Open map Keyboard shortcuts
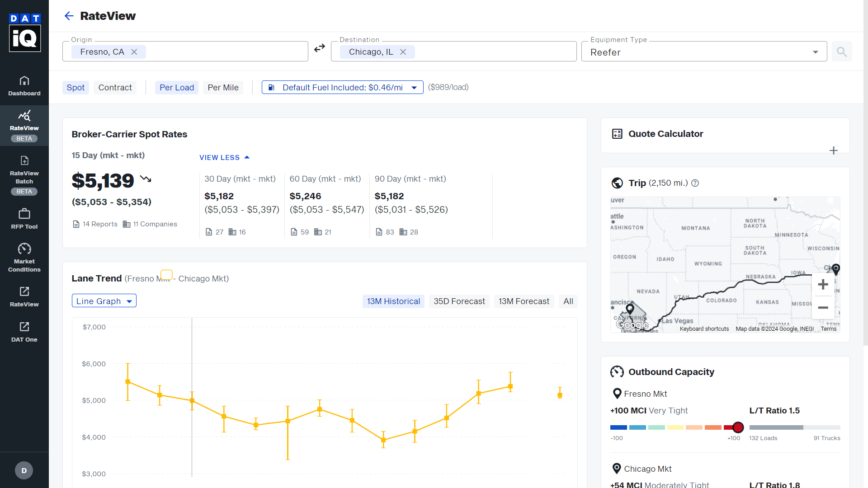Viewport: 868px width, 488px height. coord(704,329)
